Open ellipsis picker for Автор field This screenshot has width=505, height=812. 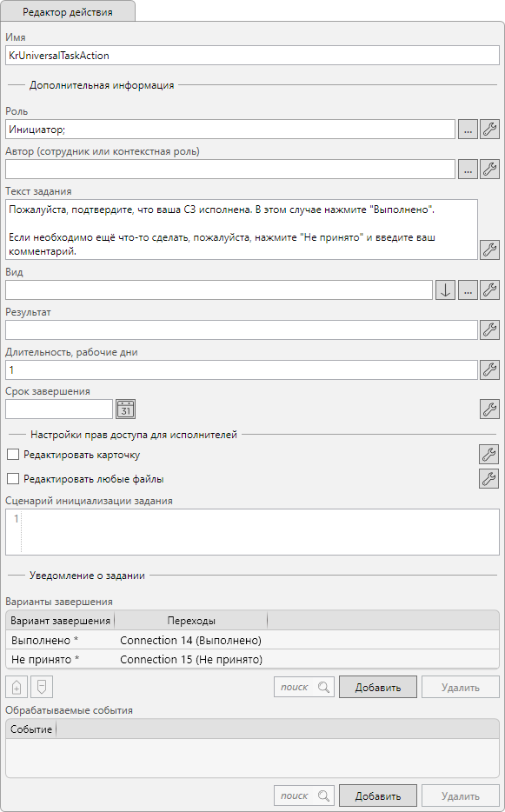point(468,169)
